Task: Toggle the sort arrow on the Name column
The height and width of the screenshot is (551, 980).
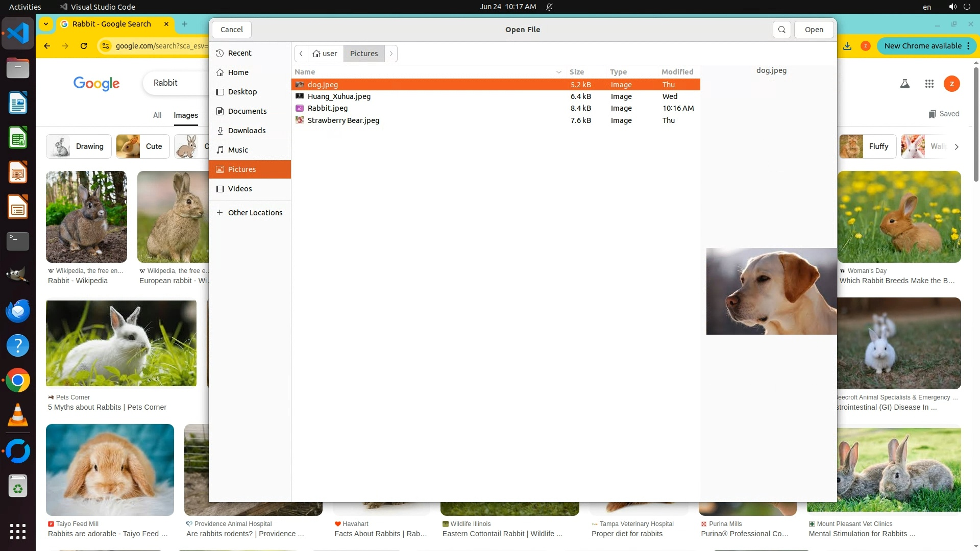Action: [558, 72]
